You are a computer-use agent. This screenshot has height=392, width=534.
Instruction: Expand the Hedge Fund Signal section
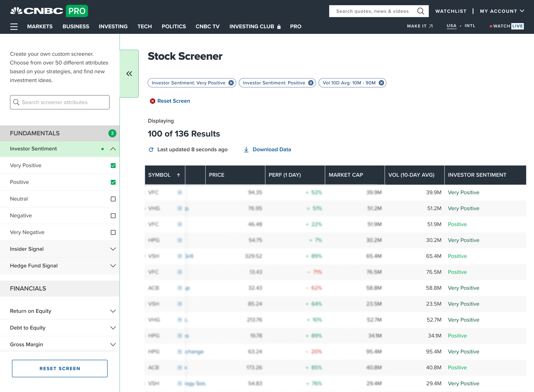tap(113, 266)
